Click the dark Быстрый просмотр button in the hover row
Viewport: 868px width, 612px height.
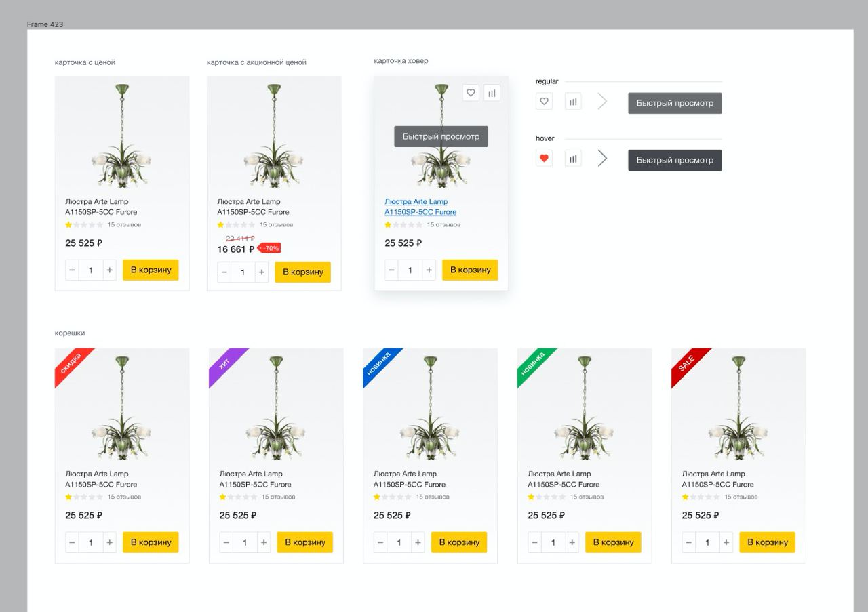[675, 160]
